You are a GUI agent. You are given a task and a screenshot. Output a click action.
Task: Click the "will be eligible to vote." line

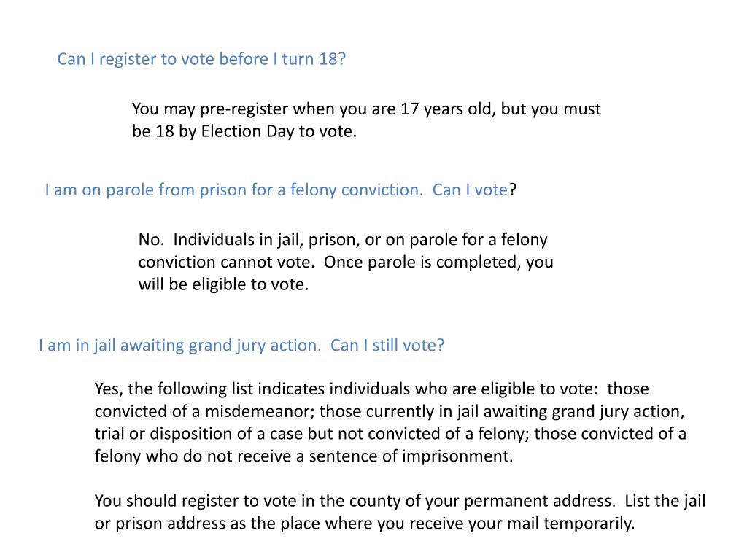[223, 284]
